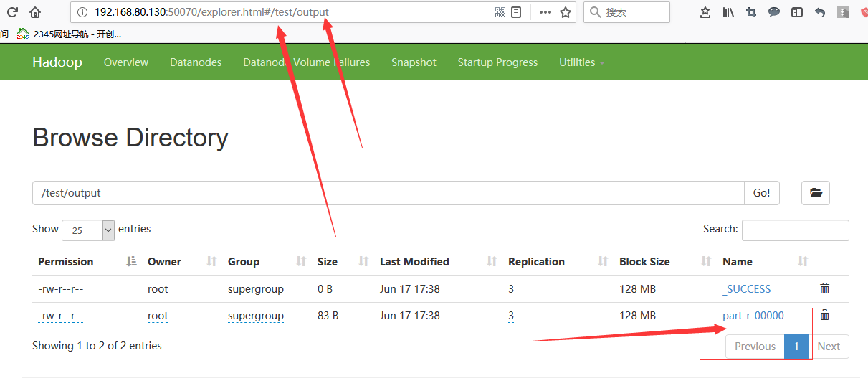Expand the Utilities menu dropdown
Image resolution: width=868 pixels, height=391 pixels.
coord(581,62)
